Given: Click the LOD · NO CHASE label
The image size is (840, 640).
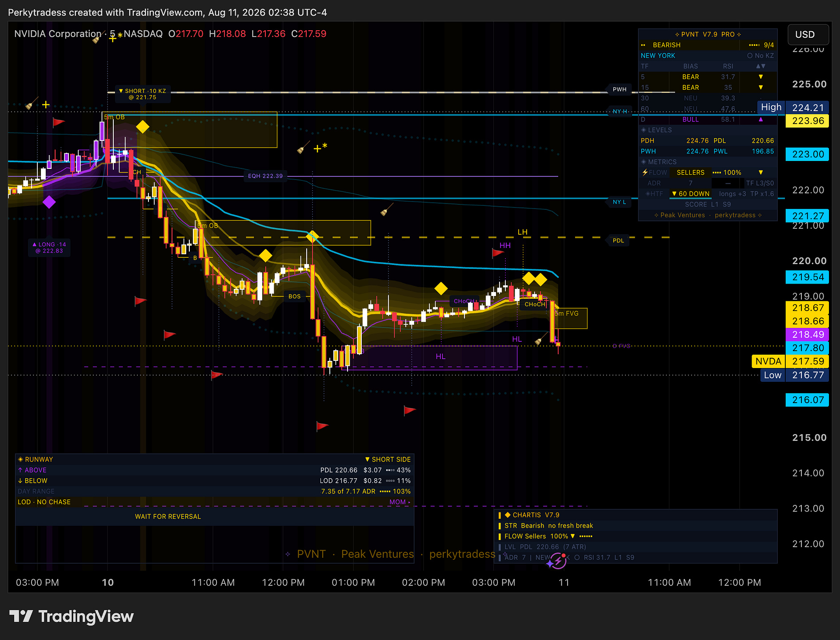Looking at the screenshot, I should pos(44,502).
